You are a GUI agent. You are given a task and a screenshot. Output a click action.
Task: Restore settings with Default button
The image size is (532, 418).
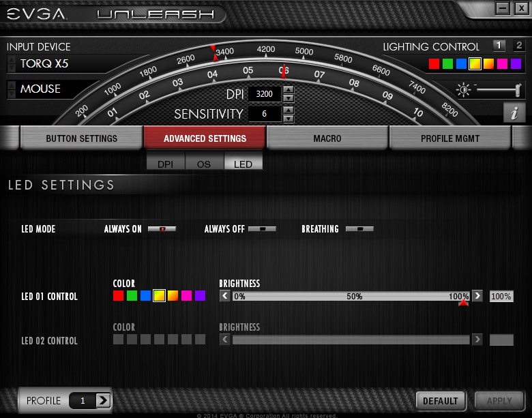click(441, 401)
